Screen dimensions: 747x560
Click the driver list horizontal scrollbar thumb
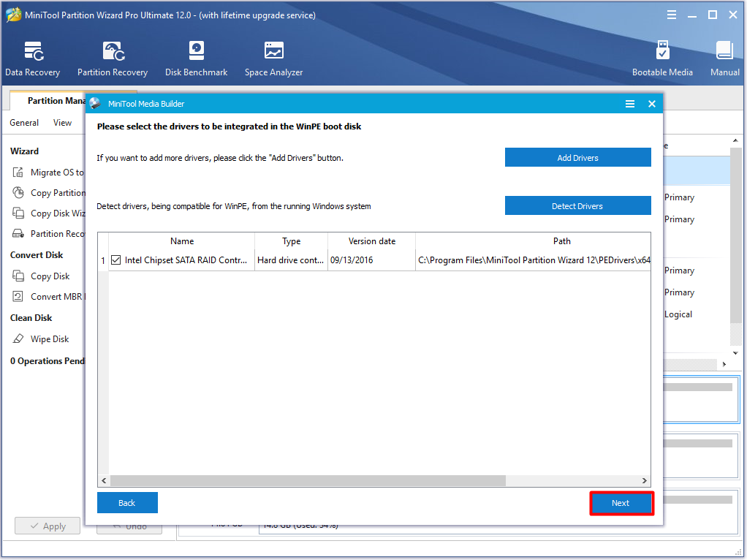[308, 481]
